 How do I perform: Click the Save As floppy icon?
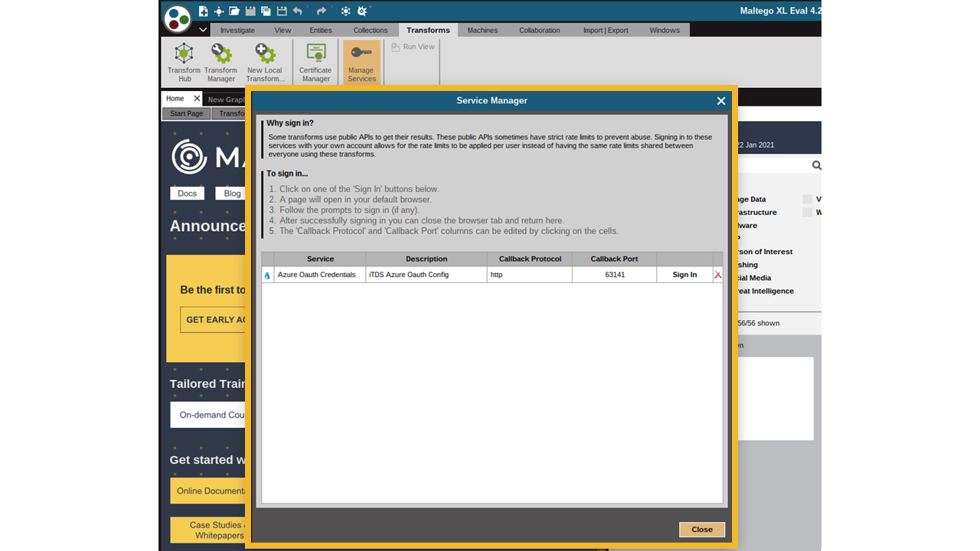point(282,11)
